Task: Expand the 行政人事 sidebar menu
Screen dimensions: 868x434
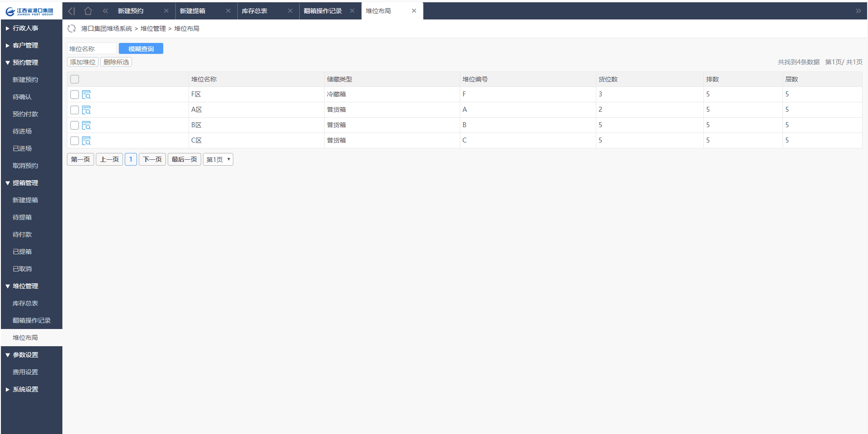Action: tap(25, 28)
